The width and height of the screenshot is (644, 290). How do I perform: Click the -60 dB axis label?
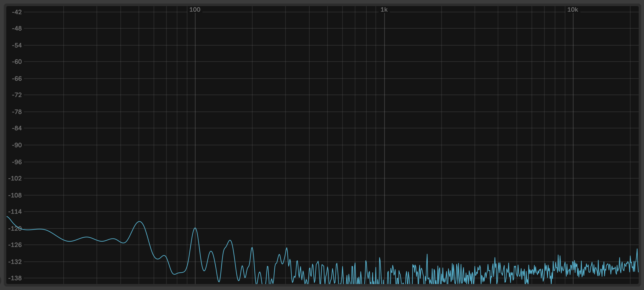(x=17, y=62)
